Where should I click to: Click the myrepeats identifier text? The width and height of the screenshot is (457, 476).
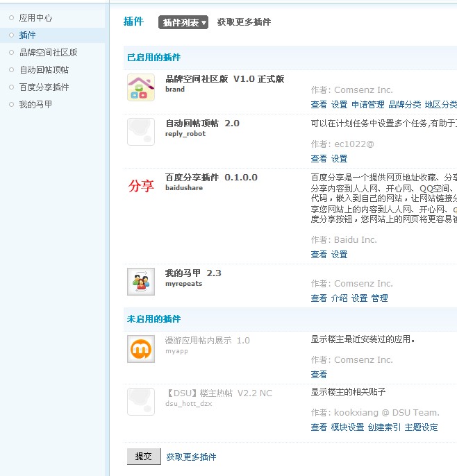183,284
